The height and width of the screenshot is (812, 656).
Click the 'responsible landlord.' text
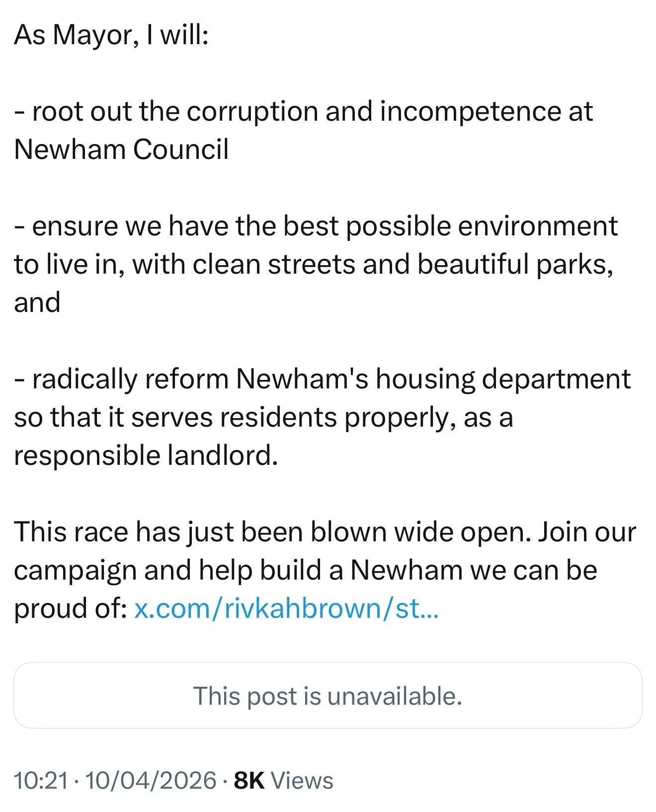146,455
